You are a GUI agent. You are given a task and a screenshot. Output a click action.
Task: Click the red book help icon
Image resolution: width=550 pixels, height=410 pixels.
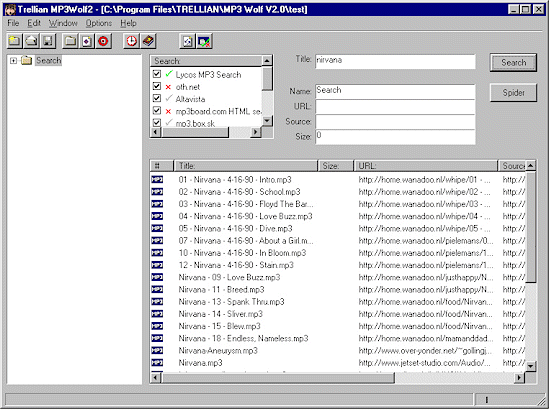148,41
